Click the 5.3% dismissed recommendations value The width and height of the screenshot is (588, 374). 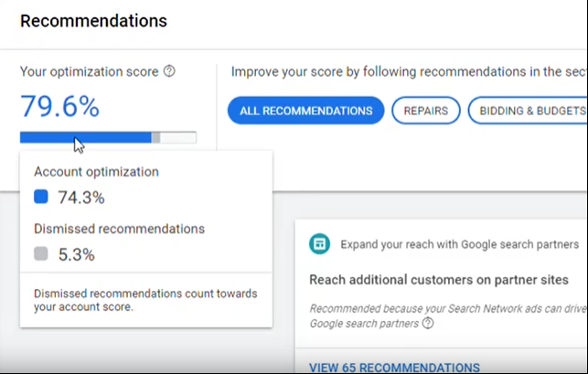coord(77,255)
